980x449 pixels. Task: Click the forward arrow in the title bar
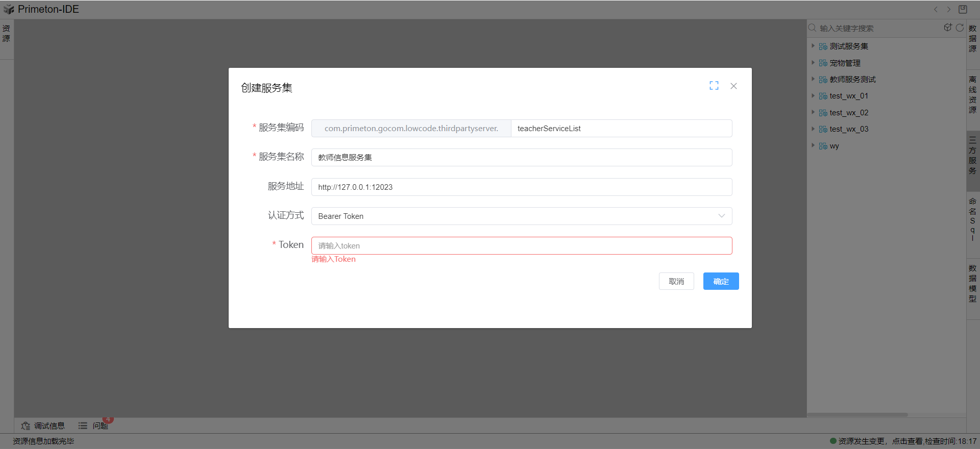[949, 9]
